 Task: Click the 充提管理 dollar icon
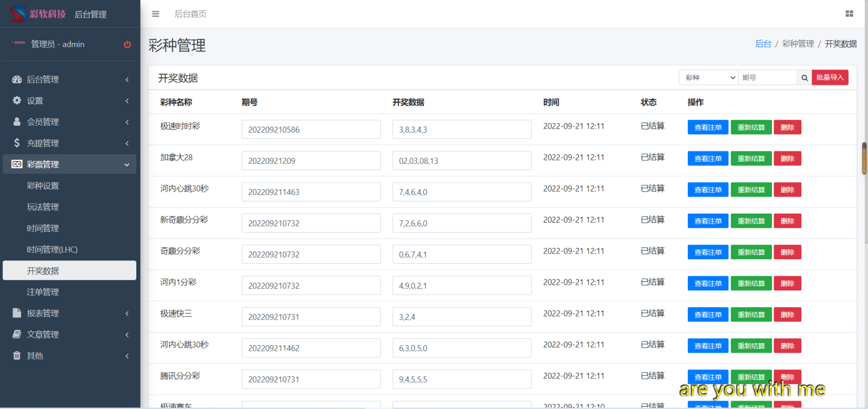[17, 143]
